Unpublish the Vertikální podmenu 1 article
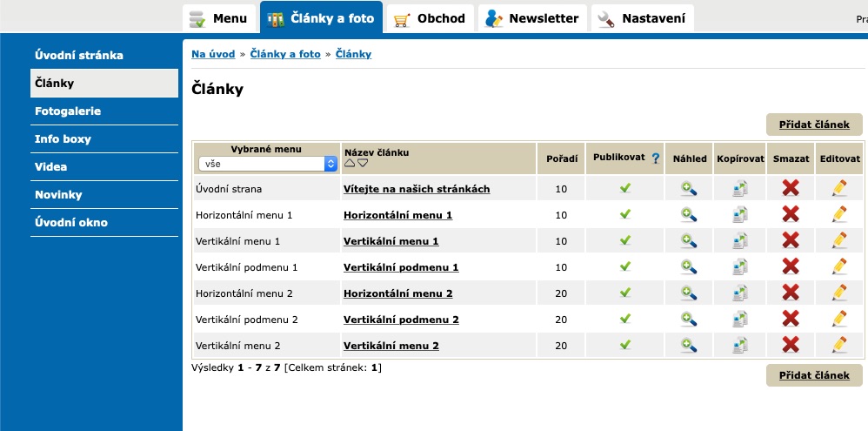Screen dimensions: 868x431 tap(625, 266)
